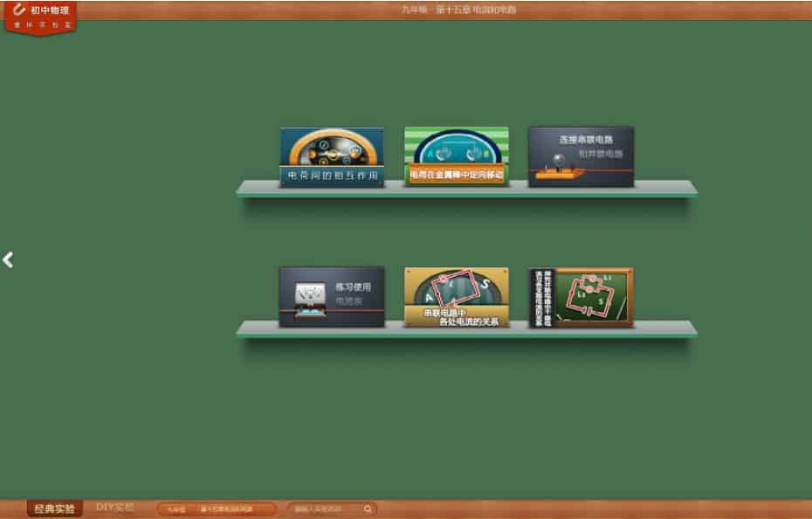Image resolution: width=812 pixels, height=519 pixels.
Task: Select the 串联电路中各处电流的关系 experiment
Action: coord(456,297)
